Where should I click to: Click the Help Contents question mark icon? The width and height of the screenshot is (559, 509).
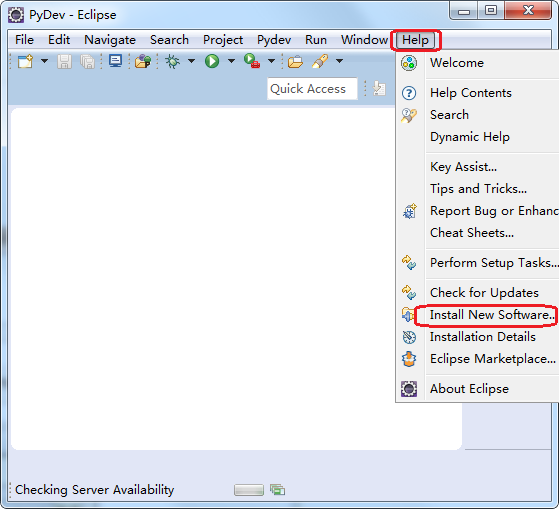click(x=409, y=93)
